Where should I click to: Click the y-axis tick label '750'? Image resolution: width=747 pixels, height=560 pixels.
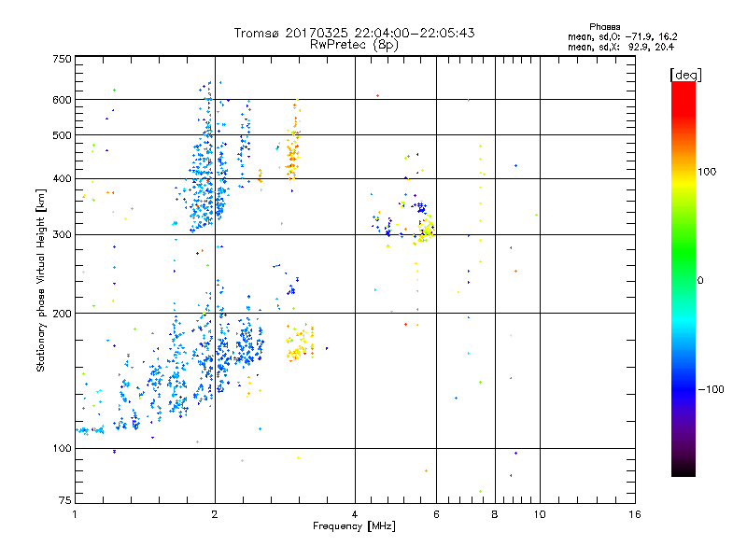[62, 59]
